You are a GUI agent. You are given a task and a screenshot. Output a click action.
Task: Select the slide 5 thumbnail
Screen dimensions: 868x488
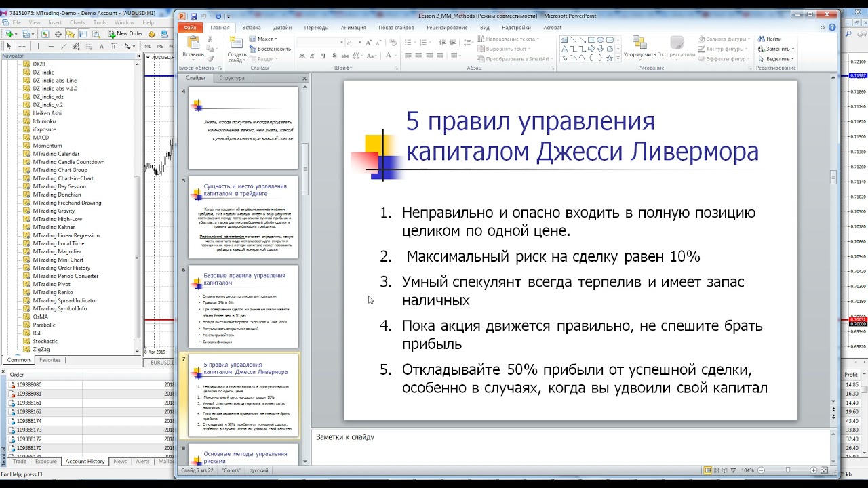(x=243, y=218)
